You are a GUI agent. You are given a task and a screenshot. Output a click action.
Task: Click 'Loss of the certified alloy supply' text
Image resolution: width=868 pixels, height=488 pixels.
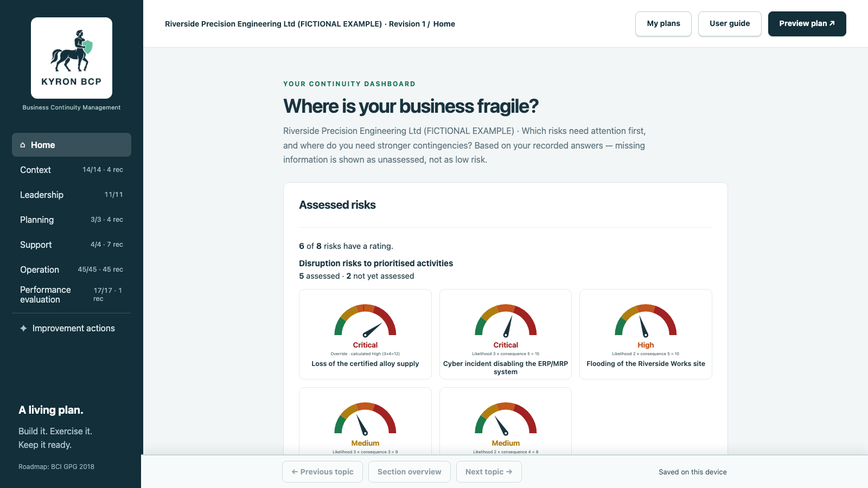(x=365, y=364)
